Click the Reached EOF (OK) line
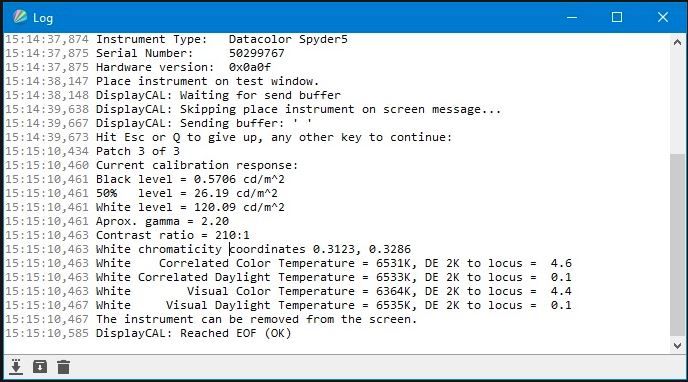The height and width of the screenshot is (382, 688). (x=148, y=333)
